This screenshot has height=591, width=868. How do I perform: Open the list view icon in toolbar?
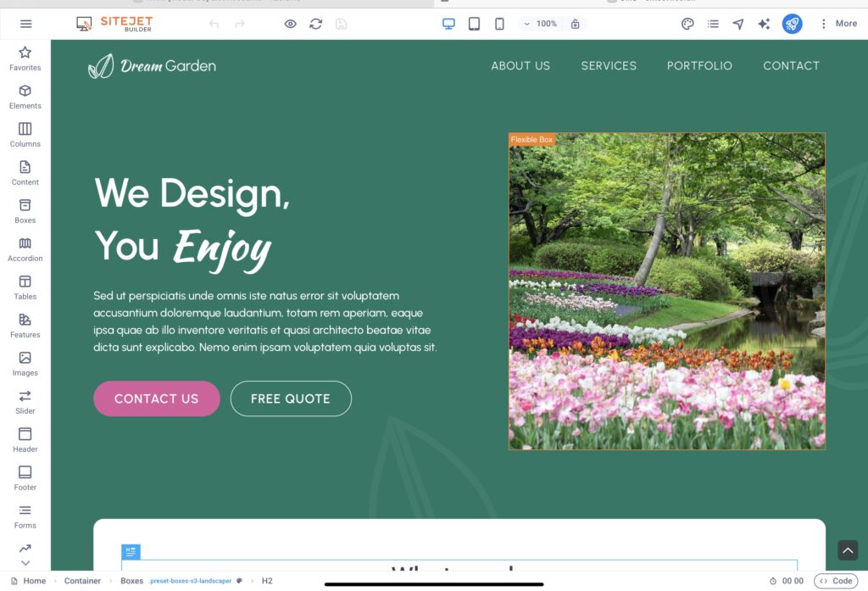(x=713, y=24)
